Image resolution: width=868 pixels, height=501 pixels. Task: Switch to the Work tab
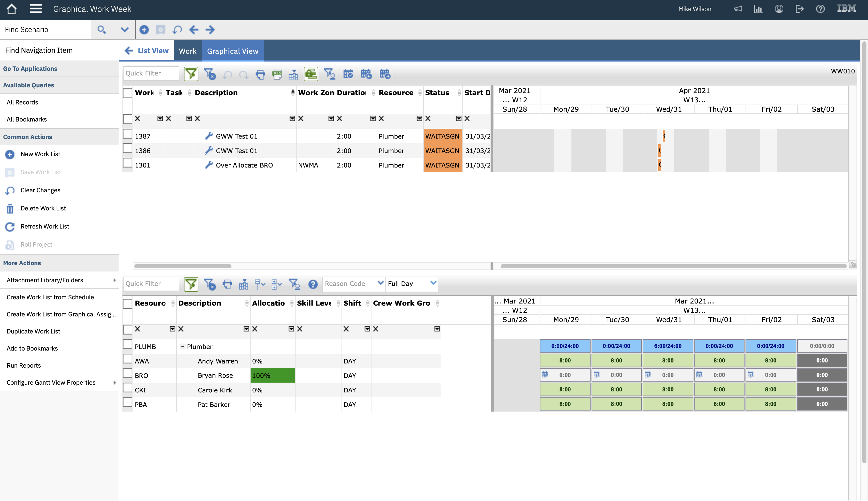coord(187,51)
